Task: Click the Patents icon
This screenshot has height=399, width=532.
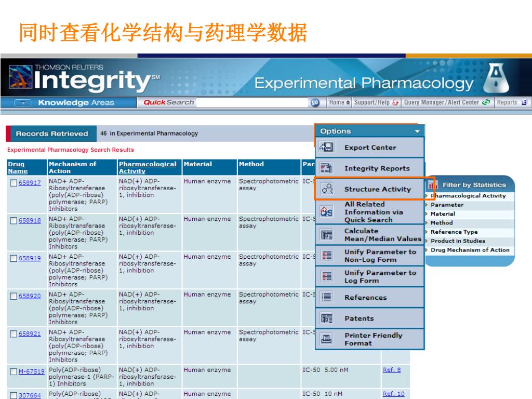Action: pyautogui.click(x=327, y=318)
